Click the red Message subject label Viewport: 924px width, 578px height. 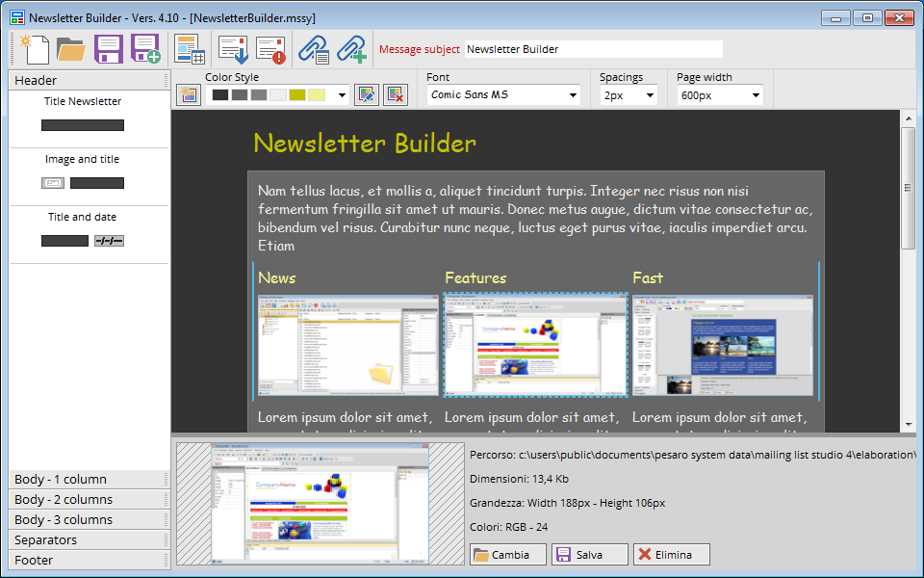coord(419,49)
